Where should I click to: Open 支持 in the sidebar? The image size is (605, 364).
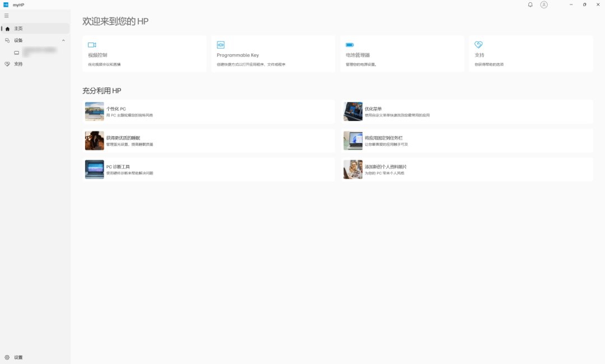coord(18,64)
